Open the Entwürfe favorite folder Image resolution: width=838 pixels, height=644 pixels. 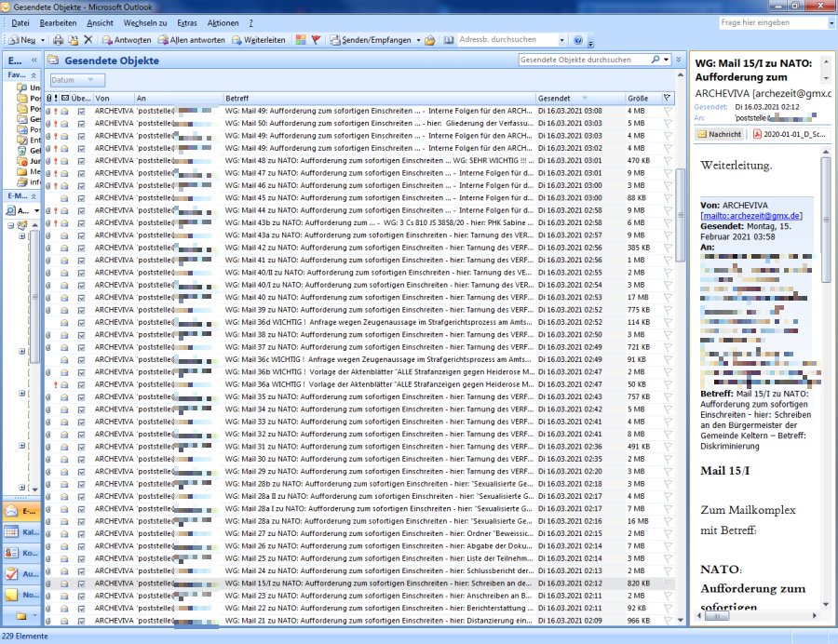pyautogui.click(x=28, y=140)
